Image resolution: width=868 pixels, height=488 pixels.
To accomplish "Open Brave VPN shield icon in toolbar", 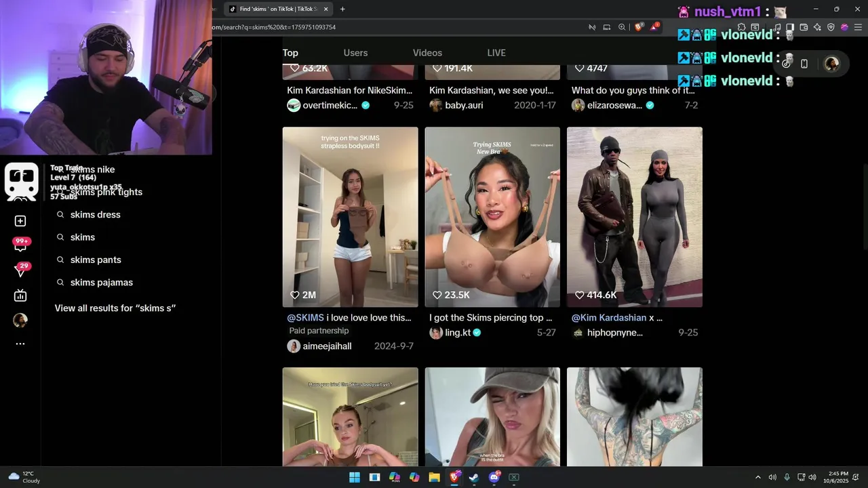I will pos(831,27).
